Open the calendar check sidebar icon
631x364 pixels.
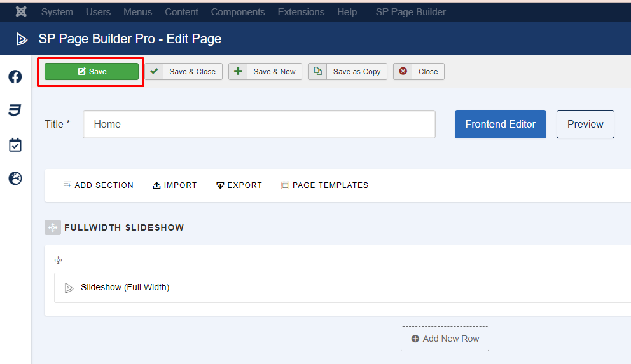pos(15,145)
